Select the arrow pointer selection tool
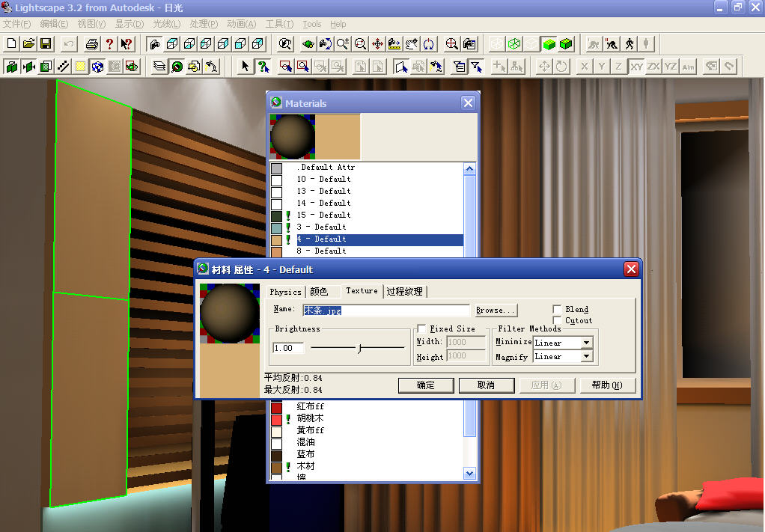 pos(245,67)
